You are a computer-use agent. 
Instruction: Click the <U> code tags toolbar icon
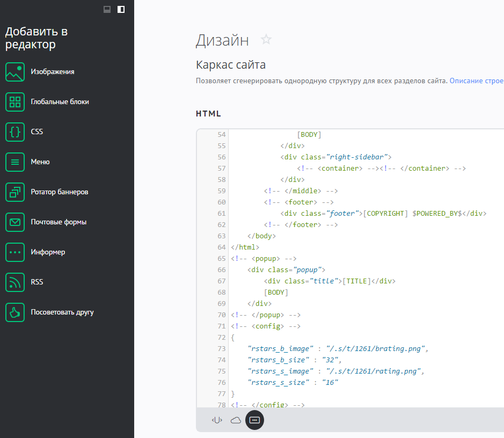(x=216, y=420)
